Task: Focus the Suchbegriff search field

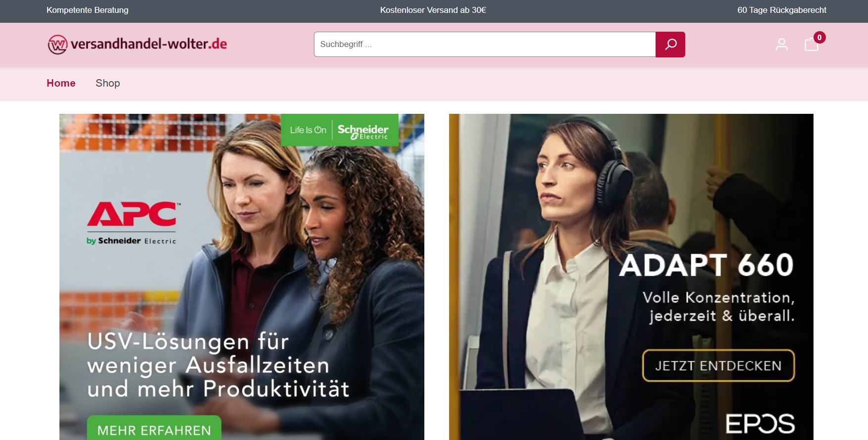Action: click(x=485, y=45)
